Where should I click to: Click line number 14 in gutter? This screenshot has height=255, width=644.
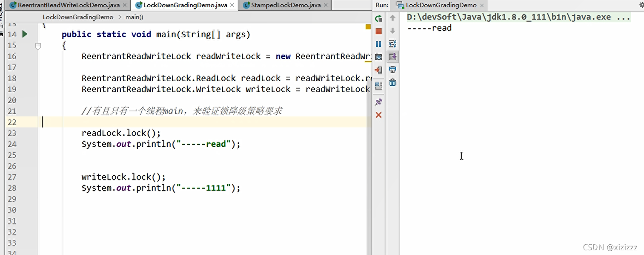tap(11, 35)
